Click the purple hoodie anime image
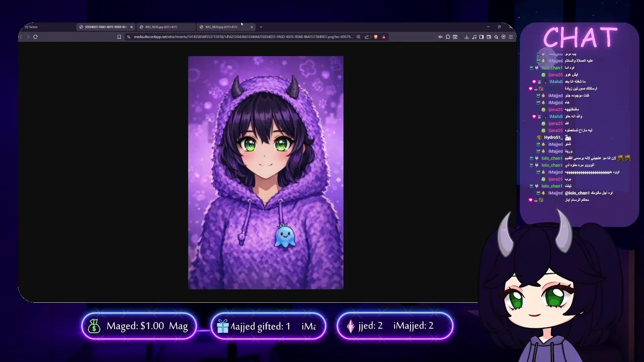The image size is (644, 362). click(x=266, y=172)
